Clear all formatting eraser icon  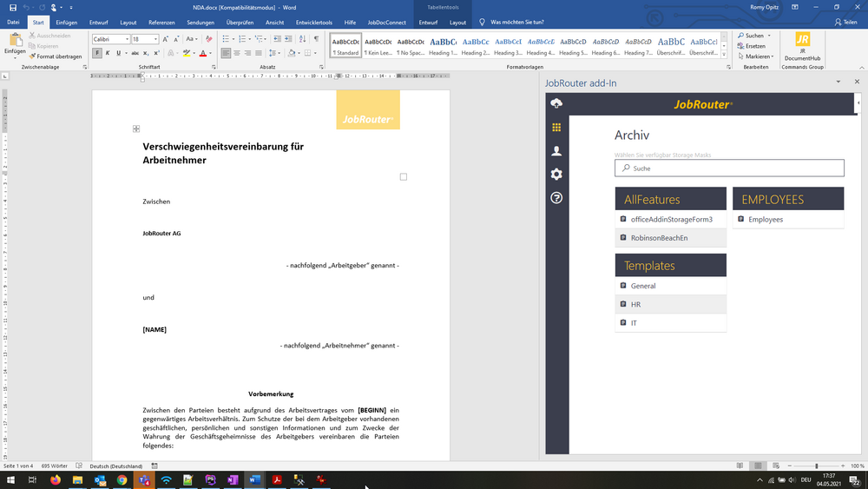[208, 39]
